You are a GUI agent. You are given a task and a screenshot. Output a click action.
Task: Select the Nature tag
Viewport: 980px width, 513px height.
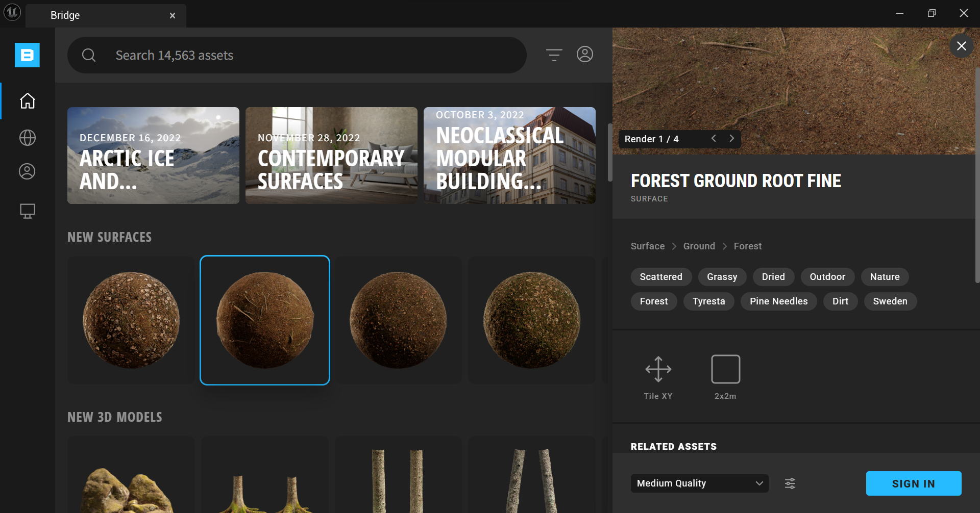[885, 277]
